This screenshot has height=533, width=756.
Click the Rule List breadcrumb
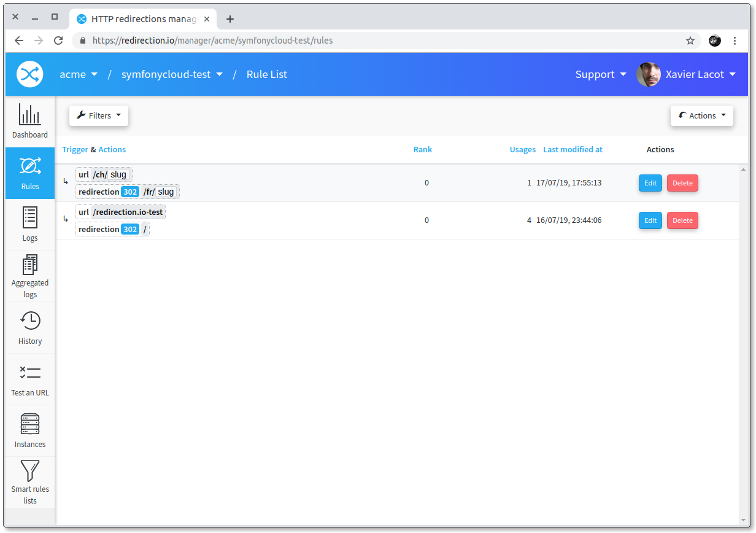267,74
